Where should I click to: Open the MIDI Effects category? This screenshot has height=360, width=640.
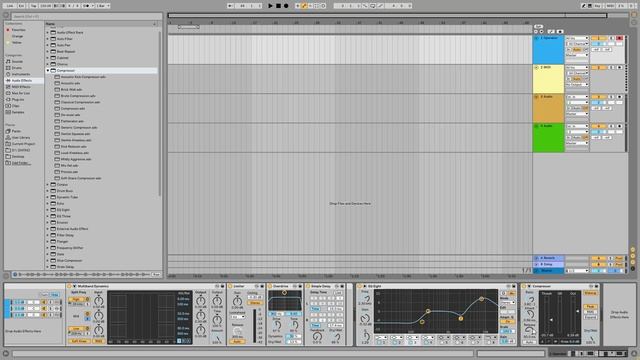pos(21,87)
